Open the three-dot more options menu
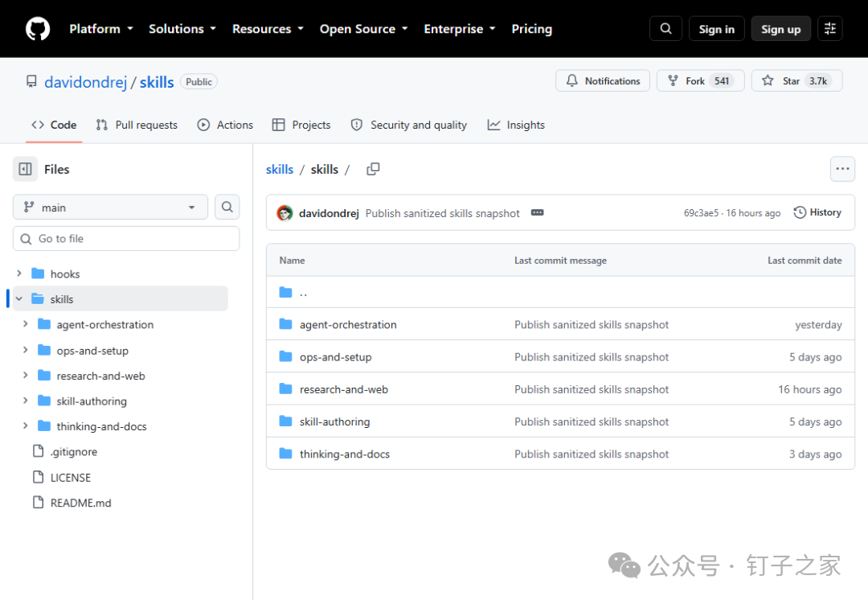 click(x=842, y=169)
